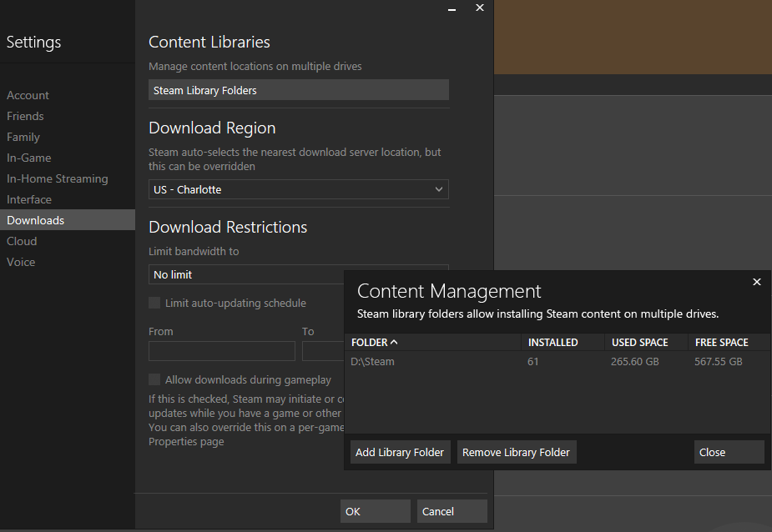Click the Limit bandwidth to label
772x532 pixels.
(x=194, y=252)
